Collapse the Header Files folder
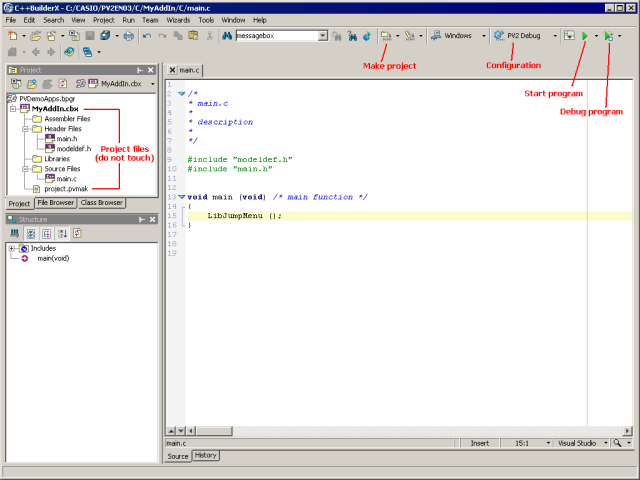Screen dimensions: 640x480 click(25, 129)
